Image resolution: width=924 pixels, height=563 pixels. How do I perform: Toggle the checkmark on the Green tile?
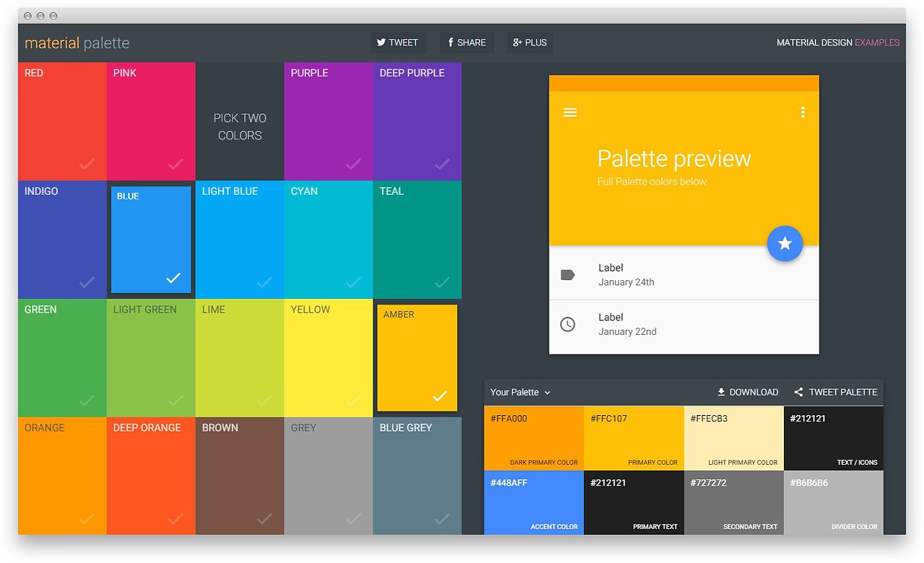pos(87,401)
